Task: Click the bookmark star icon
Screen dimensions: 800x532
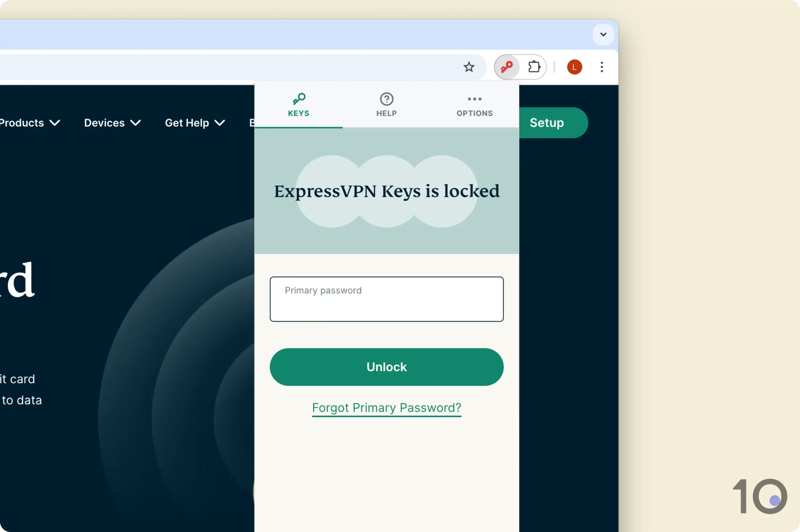Action: coord(469,66)
